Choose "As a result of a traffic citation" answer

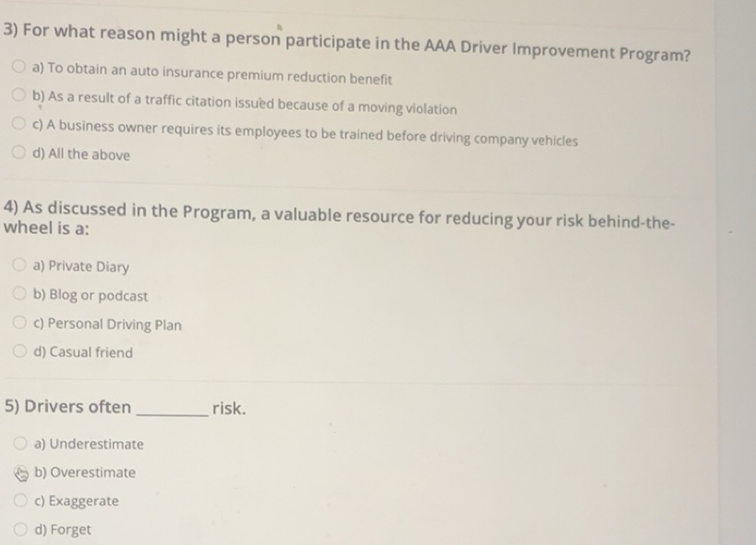(x=18, y=96)
